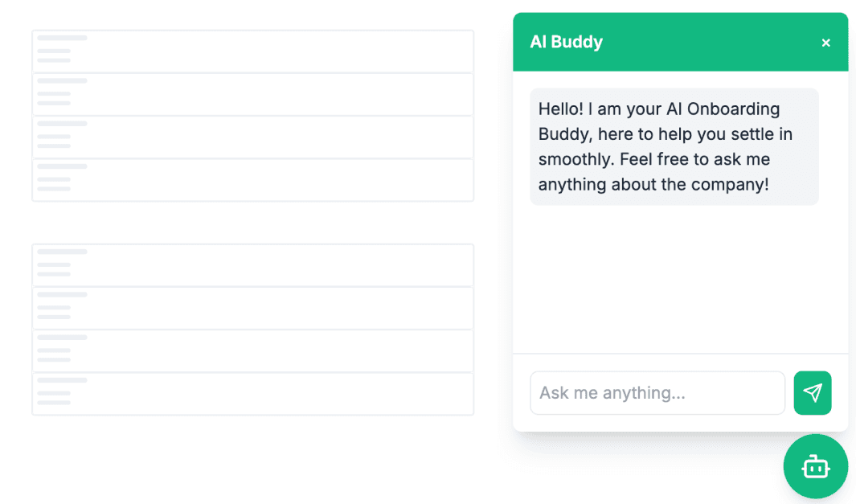856x504 pixels.
Task: Select the paper plane inside the green button
Action: click(x=813, y=393)
